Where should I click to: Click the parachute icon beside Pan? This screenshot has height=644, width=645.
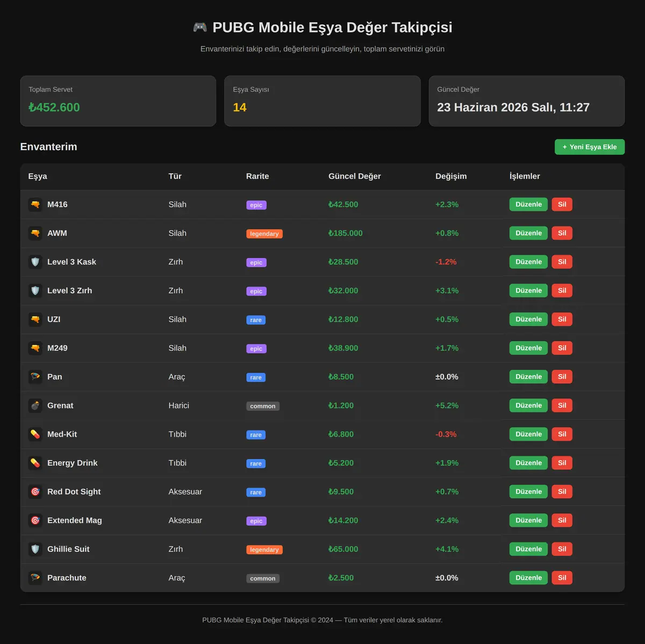(x=35, y=377)
